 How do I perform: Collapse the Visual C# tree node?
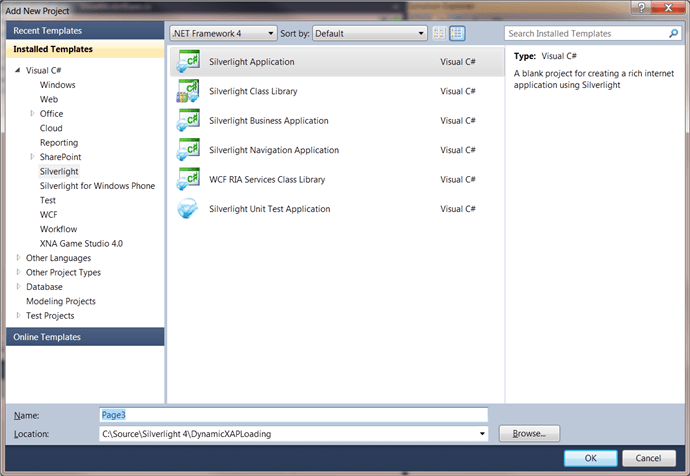pos(18,70)
